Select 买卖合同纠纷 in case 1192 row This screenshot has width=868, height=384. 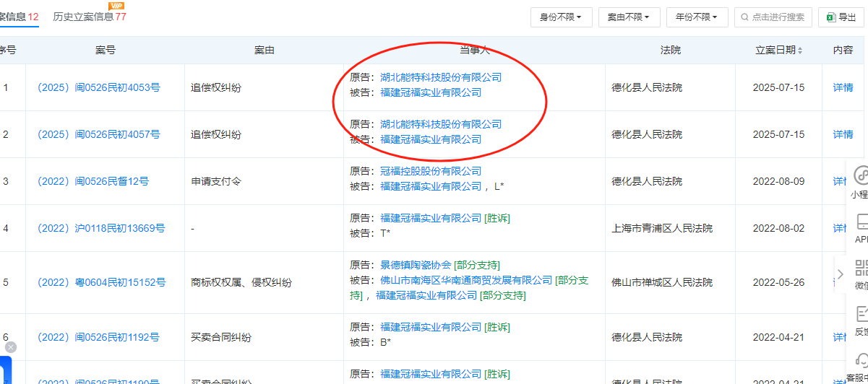pyautogui.click(x=221, y=337)
